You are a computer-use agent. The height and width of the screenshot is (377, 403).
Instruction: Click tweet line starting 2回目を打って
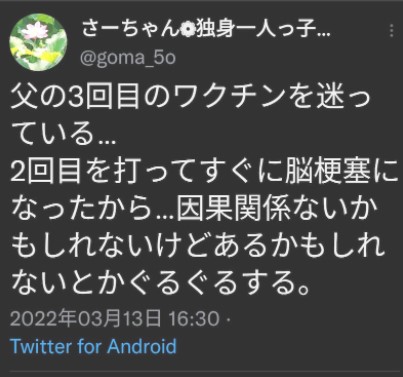205,172
